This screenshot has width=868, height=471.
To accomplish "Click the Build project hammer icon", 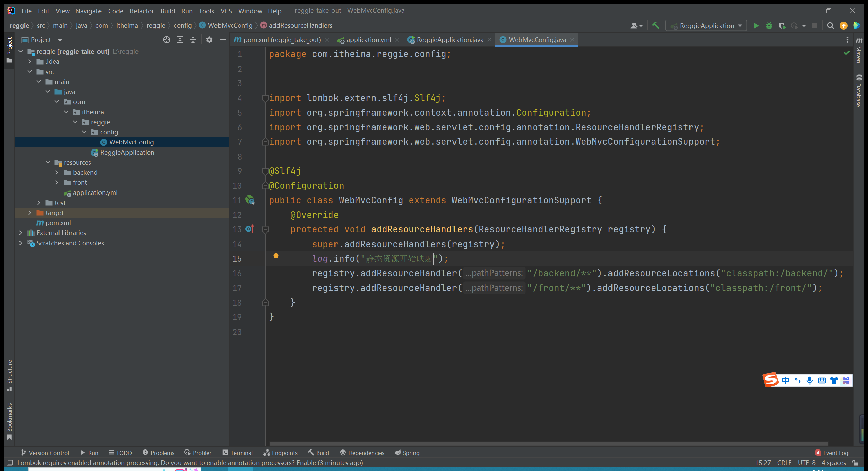I will (x=656, y=26).
